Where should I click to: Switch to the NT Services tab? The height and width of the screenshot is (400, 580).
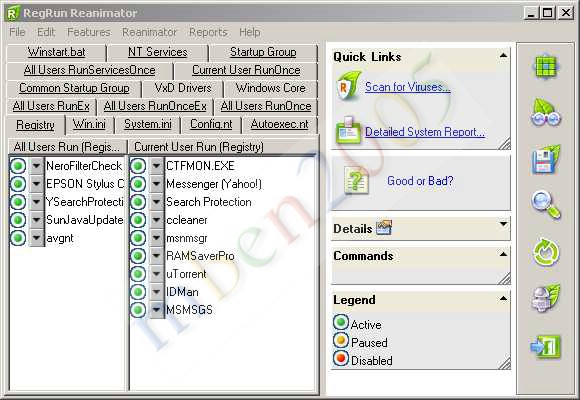[x=158, y=52]
